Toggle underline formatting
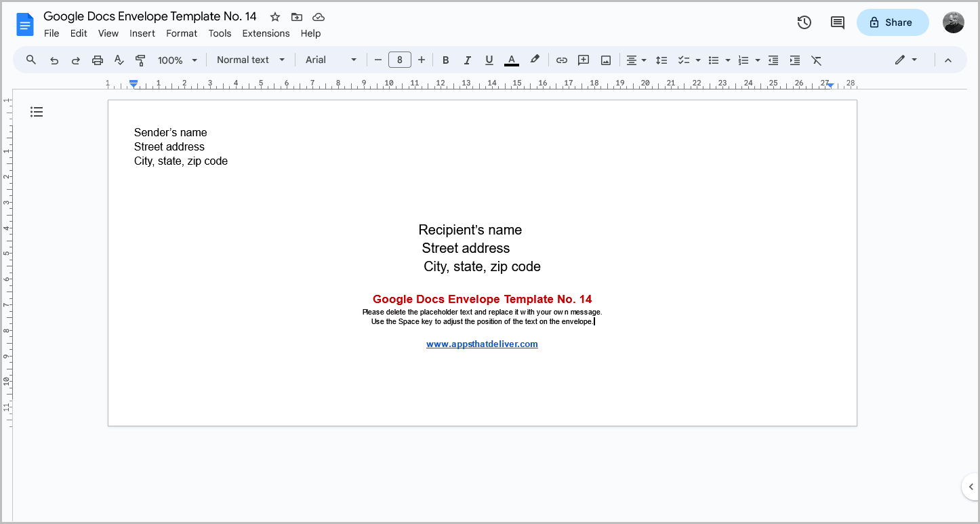This screenshot has width=980, height=524. point(489,60)
